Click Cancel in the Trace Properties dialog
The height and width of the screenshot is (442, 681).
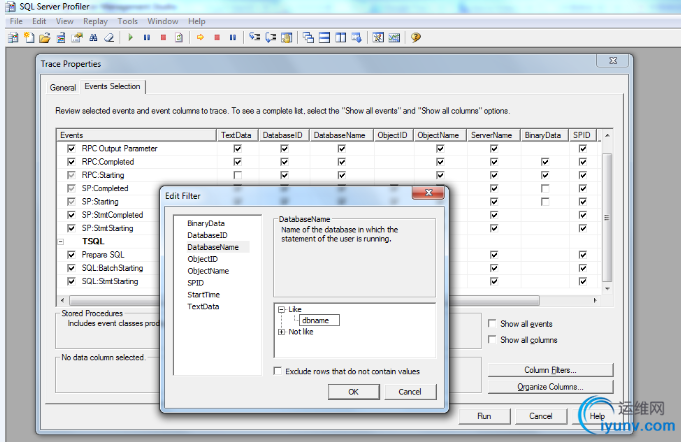point(541,416)
